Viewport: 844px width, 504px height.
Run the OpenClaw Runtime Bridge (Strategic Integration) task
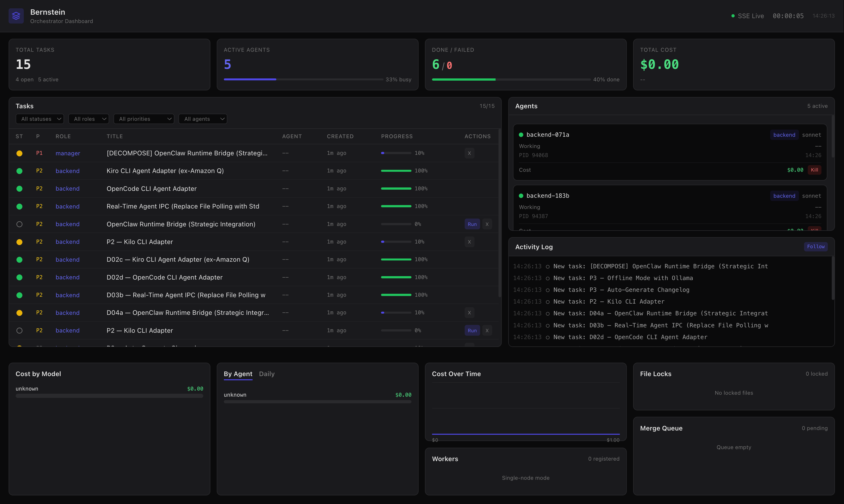tap(472, 224)
